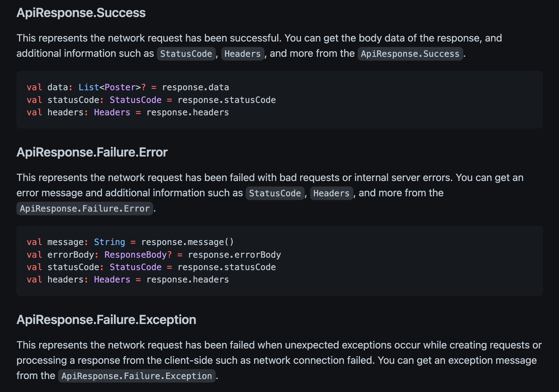Click the ApiResponse.Success heading
The image size is (559, 392).
tap(81, 13)
